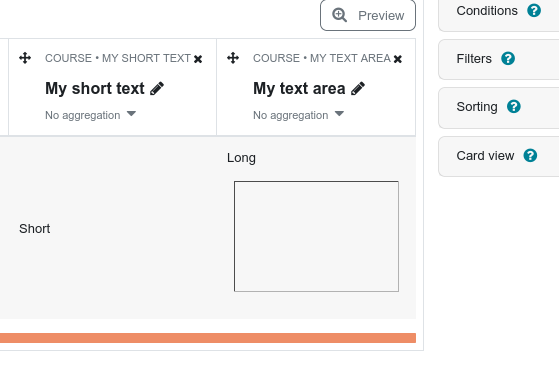
Task: Click the move handle for My text area column
Action: (x=233, y=58)
